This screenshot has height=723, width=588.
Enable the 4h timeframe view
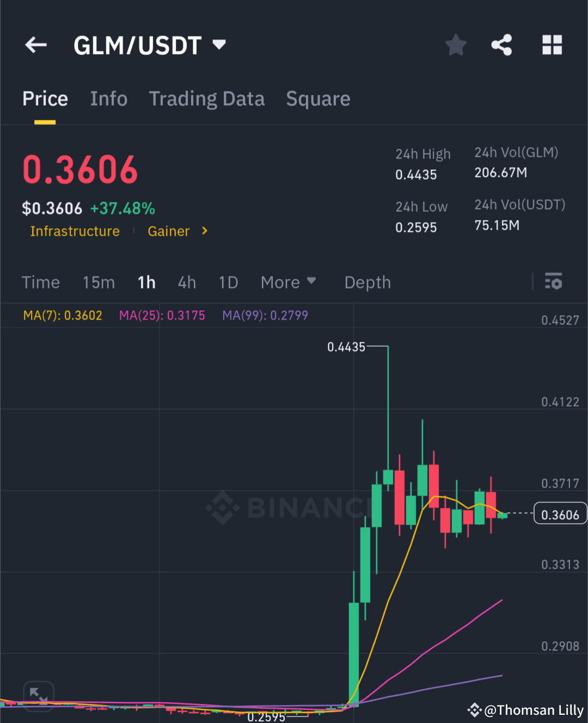(187, 282)
